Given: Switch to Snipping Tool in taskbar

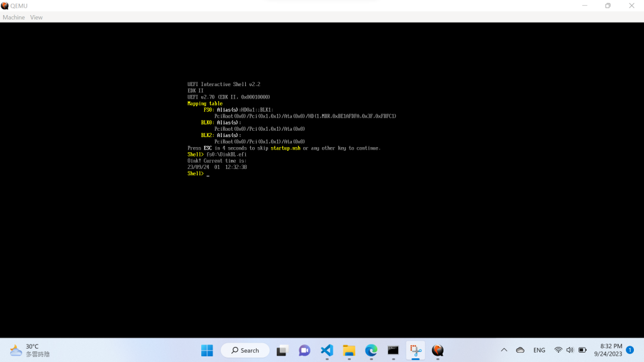Looking at the screenshot, I should 416,351.
